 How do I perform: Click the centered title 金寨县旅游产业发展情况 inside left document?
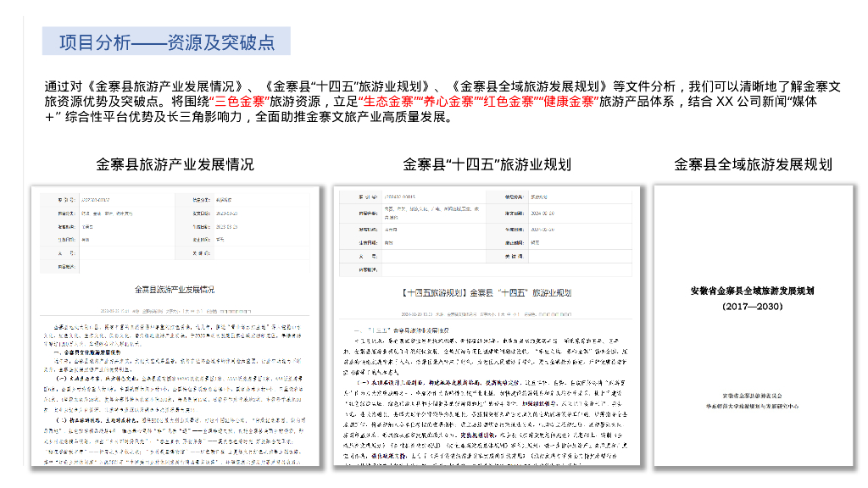pyautogui.click(x=175, y=290)
